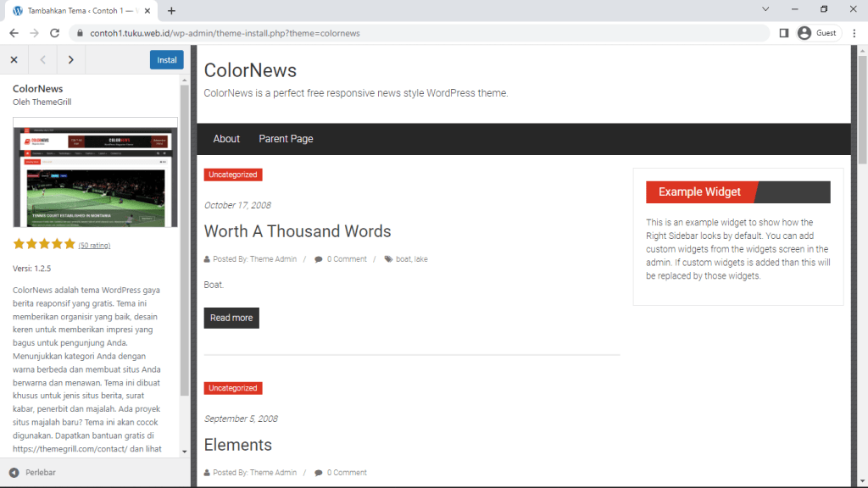Click the Perlebar collapse label
The image size is (868, 488).
pyautogui.click(x=41, y=473)
